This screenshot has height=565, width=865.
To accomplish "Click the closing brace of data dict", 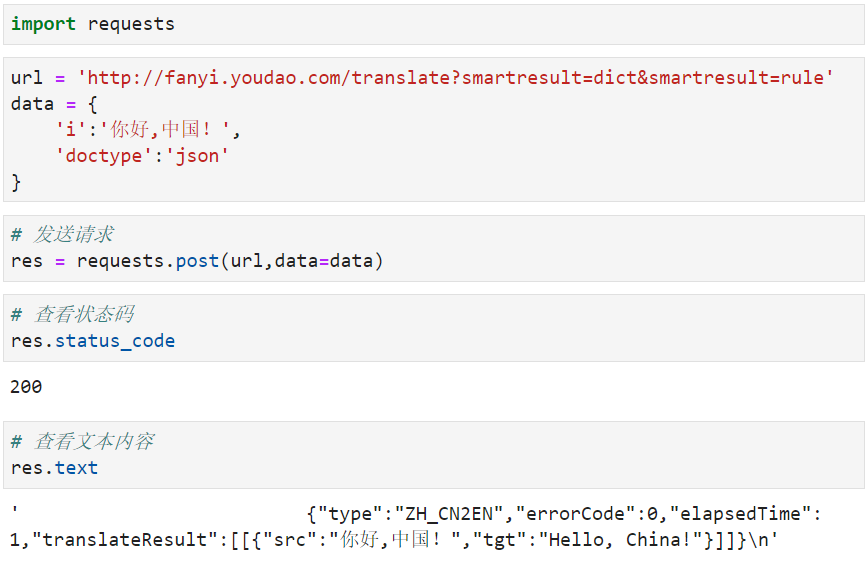I will (x=16, y=181).
